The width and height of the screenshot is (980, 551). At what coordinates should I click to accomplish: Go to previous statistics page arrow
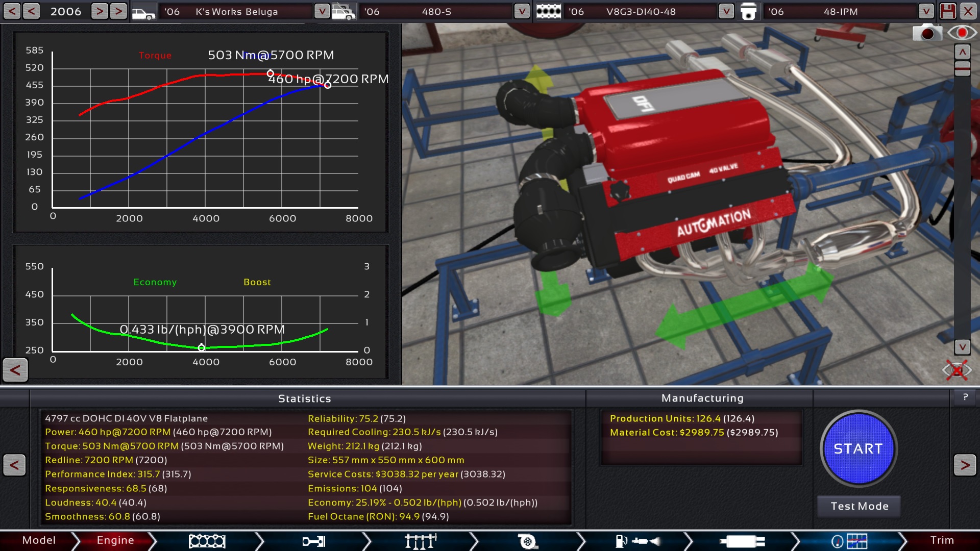click(x=14, y=465)
